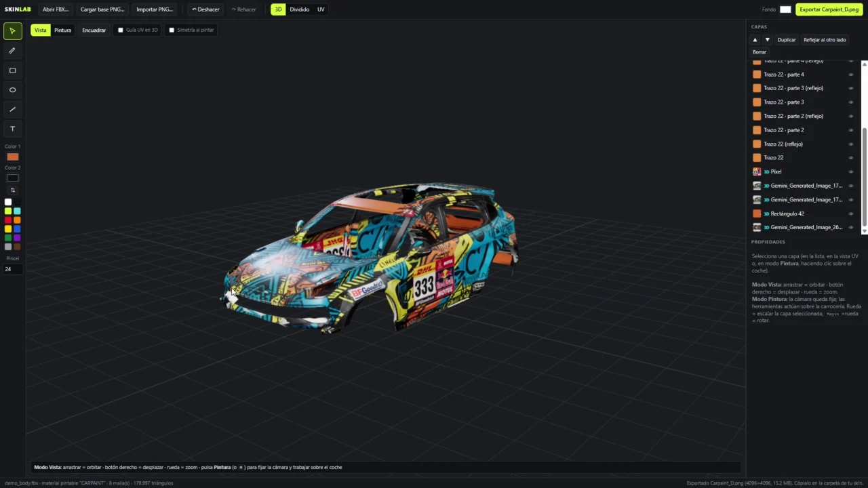The height and width of the screenshot is (488, 868).
Task: Pick the straight line tool
Action: pos(12,109)
